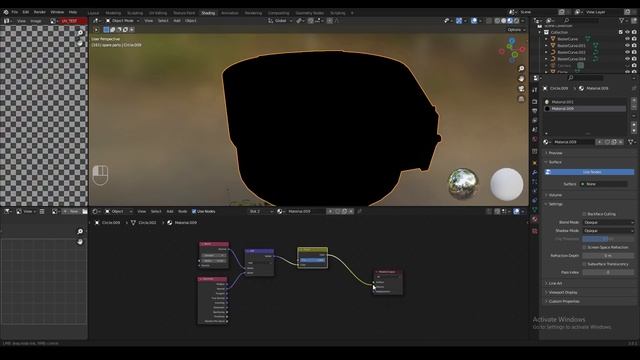Open the Object Mode dropdown in viewport
The width and height of the screenshot is (640, 360).
click(122, 20)
